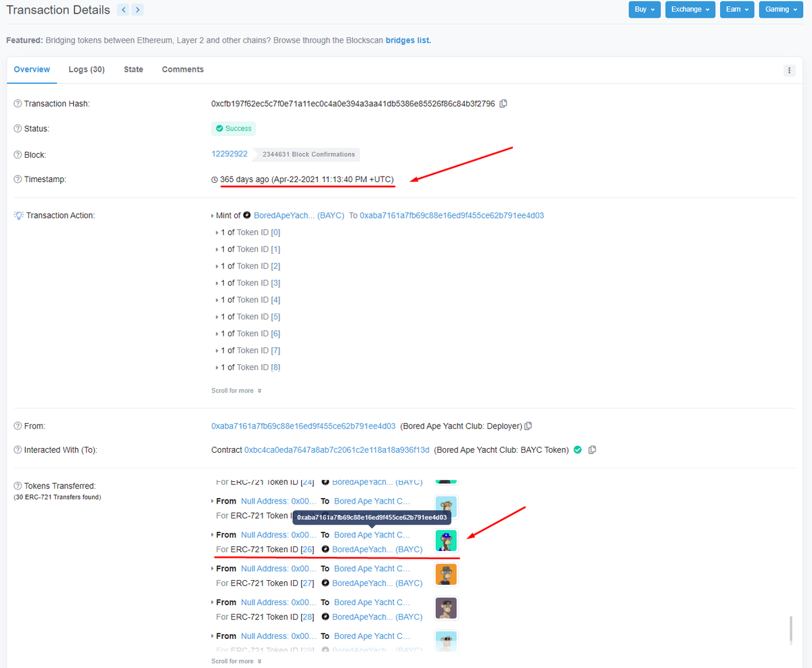
Task: Click the Bored Ape Yacht Club: Deployer label
Action: coord(461,426)
